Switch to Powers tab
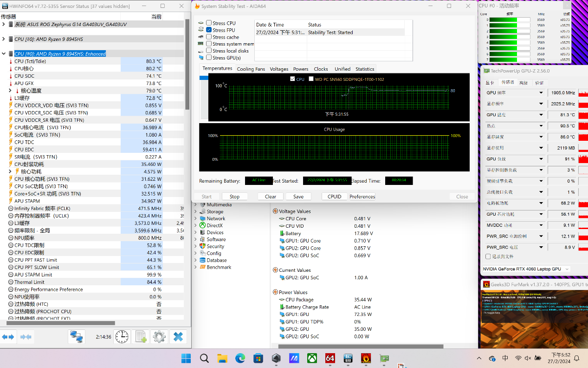The width and height of the screenshot is (588, 368). coord(301,69)
